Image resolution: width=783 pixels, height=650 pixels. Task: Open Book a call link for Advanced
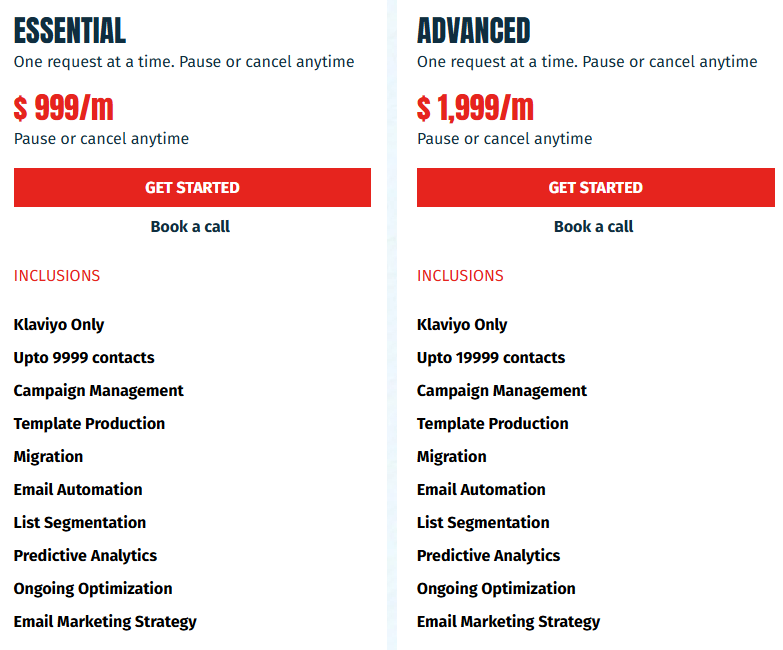(593, 227)
